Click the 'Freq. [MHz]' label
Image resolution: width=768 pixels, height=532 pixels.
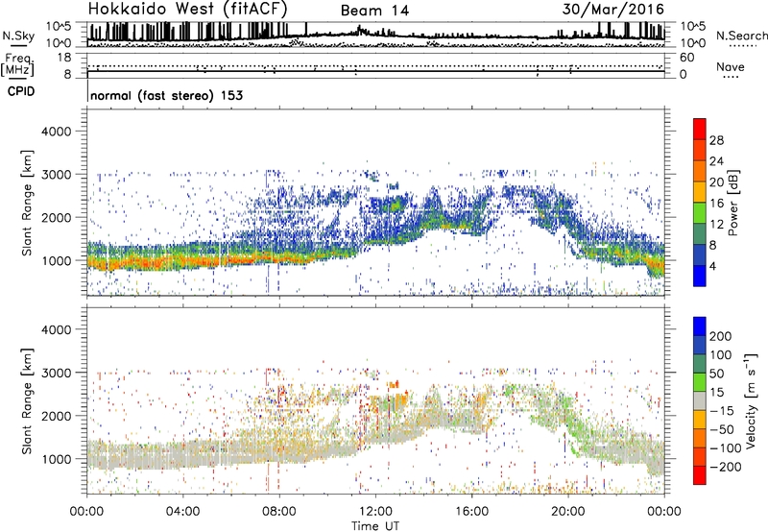tap(17, 64)
